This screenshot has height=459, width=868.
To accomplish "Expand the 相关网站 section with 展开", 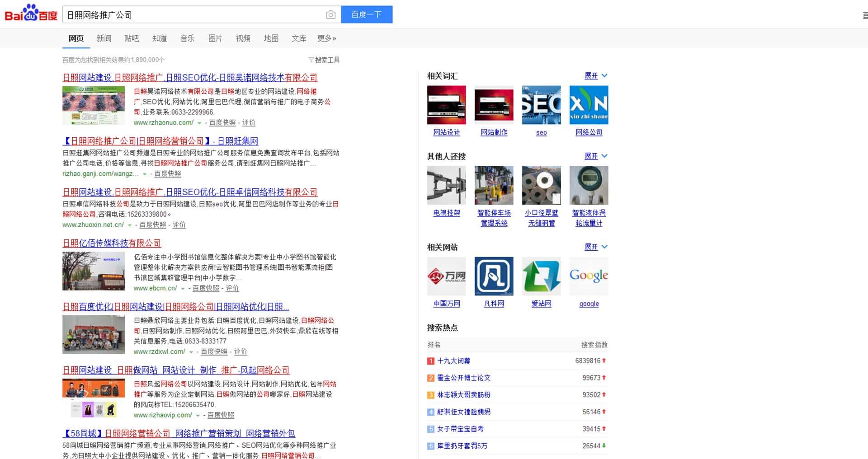I will click(x=596, y=247).
